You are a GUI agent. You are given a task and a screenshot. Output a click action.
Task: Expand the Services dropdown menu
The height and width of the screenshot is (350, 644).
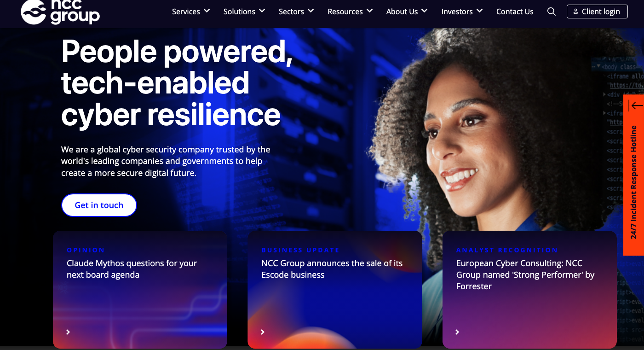pos(191,12)
